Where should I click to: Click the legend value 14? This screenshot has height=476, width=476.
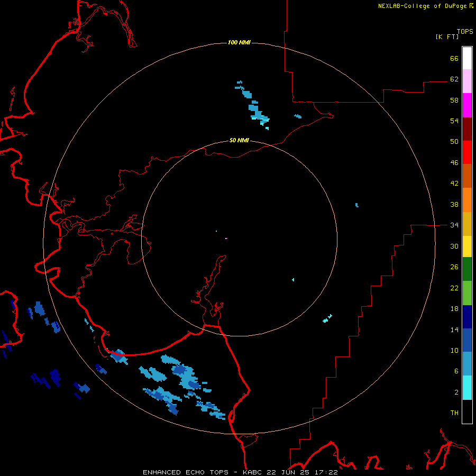pos(454,329)
